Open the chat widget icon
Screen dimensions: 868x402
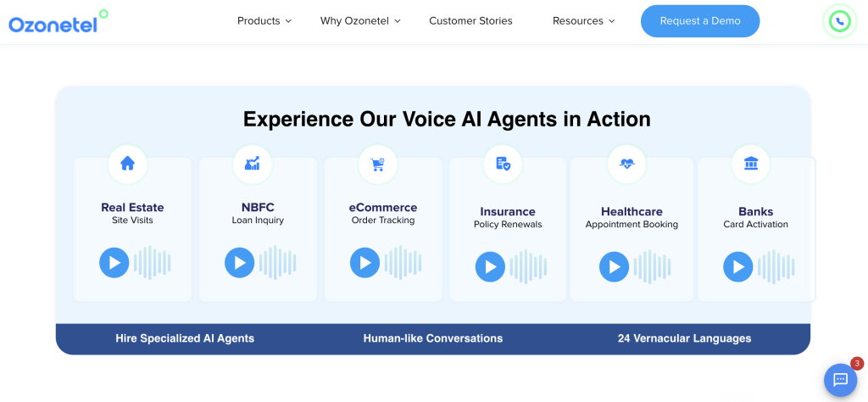(840, 380)
